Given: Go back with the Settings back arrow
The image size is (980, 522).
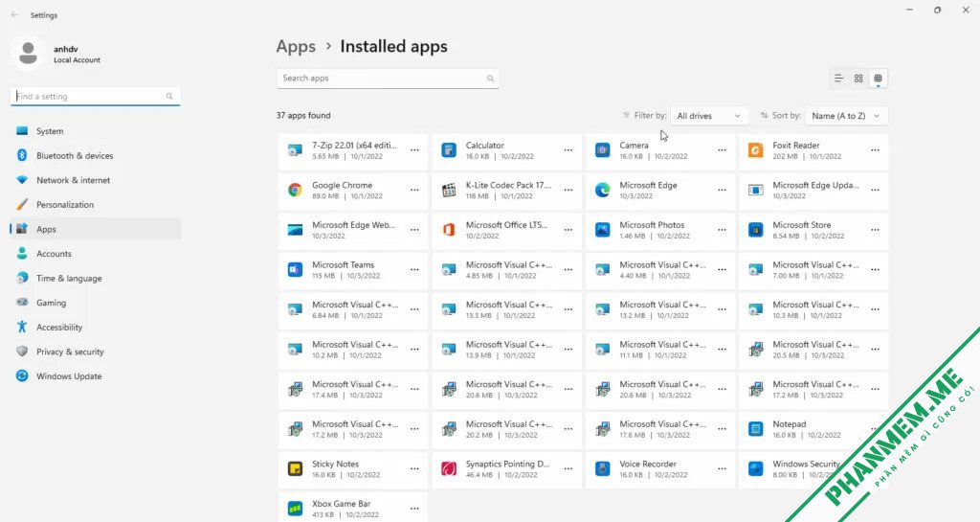Looking at the screenshot, I should coord(14,14).
